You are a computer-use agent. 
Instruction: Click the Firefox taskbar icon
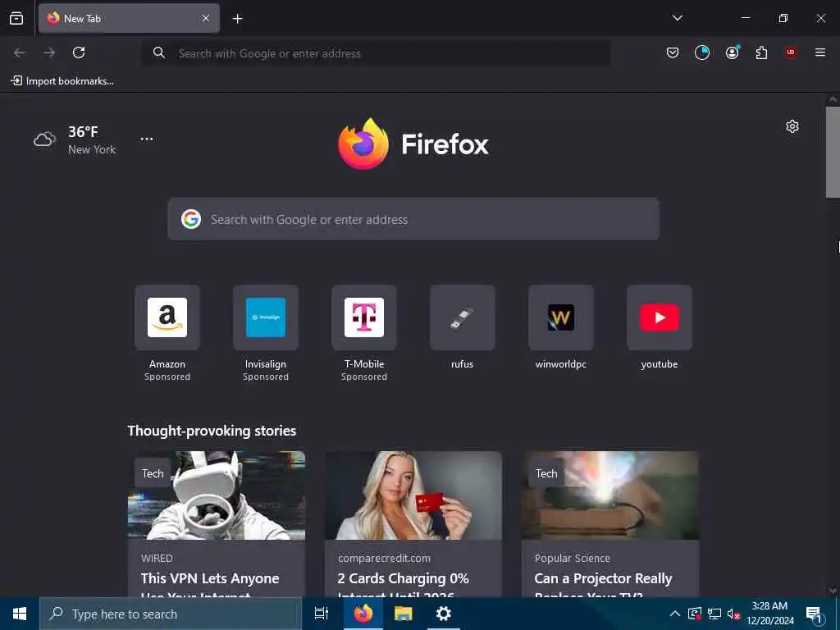(x=363, y=614)
